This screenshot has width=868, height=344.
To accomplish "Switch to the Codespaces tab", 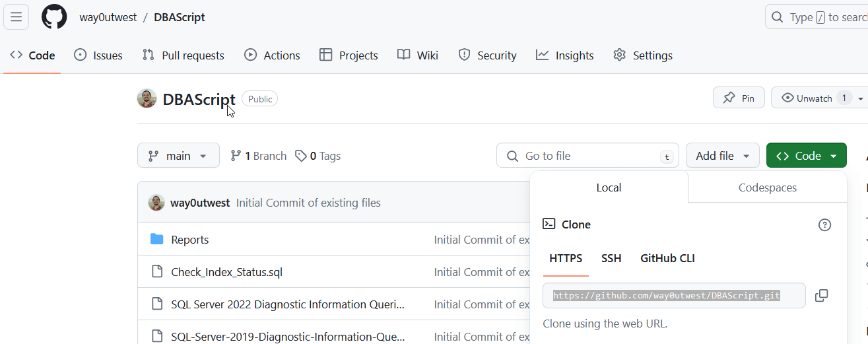I will coord(767,188).
